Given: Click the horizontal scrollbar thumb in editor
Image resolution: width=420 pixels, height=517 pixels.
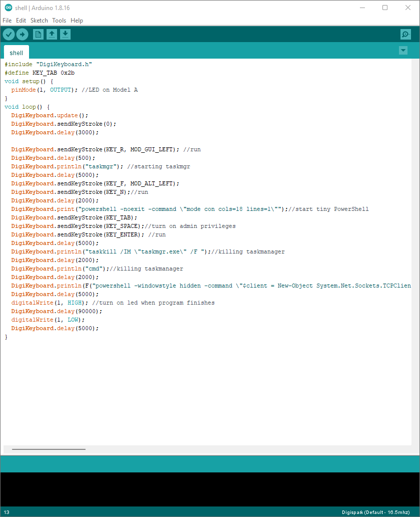Looking at the screenshot, I should pos(49,449).
